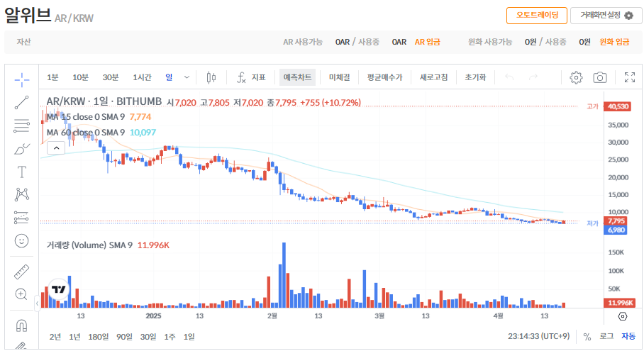This screenshot has height=351, width=644.
Task: Set chart range to 90일
Action: click(124, 337)
